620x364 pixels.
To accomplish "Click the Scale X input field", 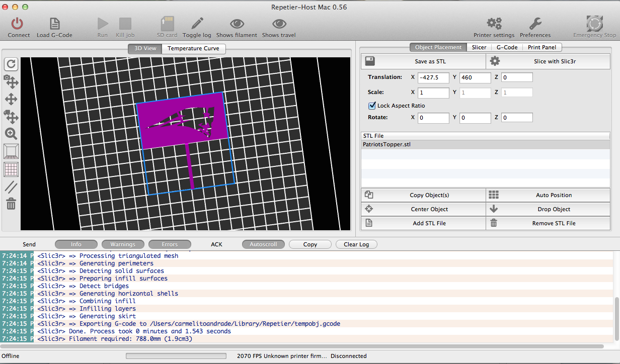I will click(433, 93).
